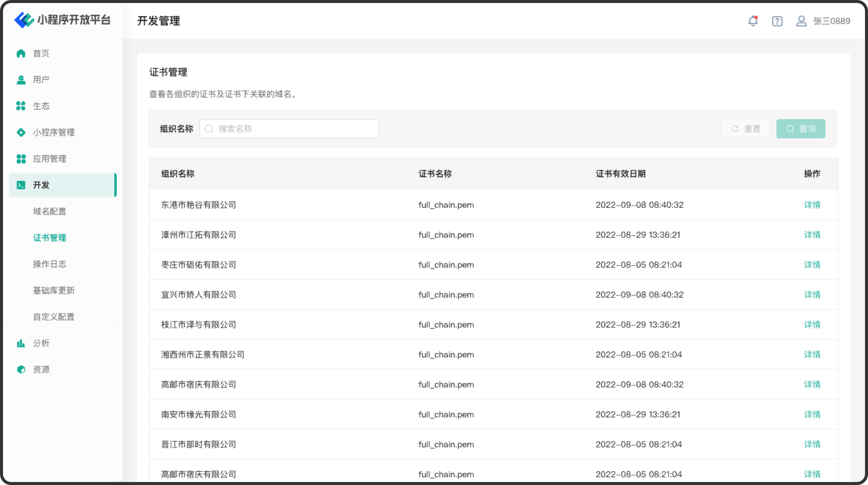Image resolution: width=868 pixels, height=485 pixels.
Task: Select 基础库更新 in the sidebar
Action: (x=53, y=290)
